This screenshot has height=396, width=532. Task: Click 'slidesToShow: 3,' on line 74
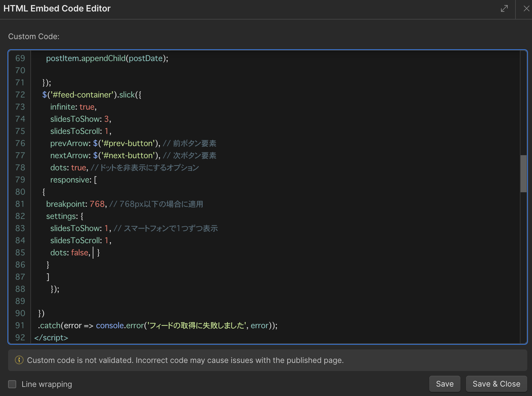click(x=81, y=119)
